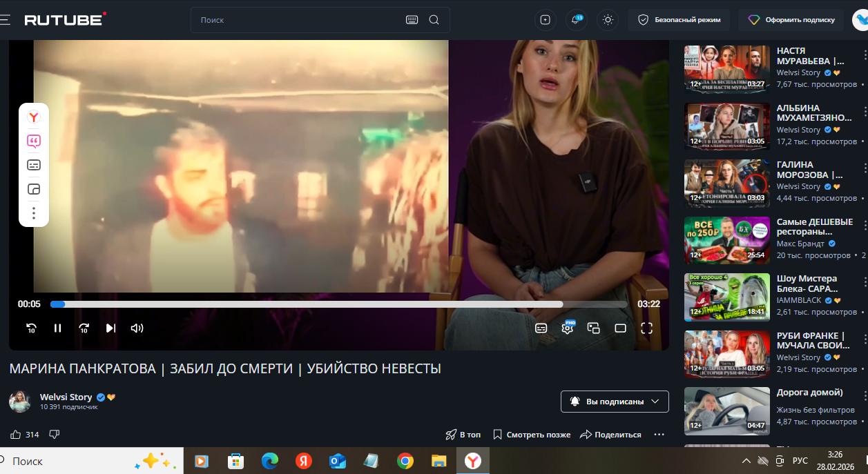Open the three-dot menu beside Поделиться
Viewport: 868px width, 474px height.
pyautogui.click(x=659, y=435)
